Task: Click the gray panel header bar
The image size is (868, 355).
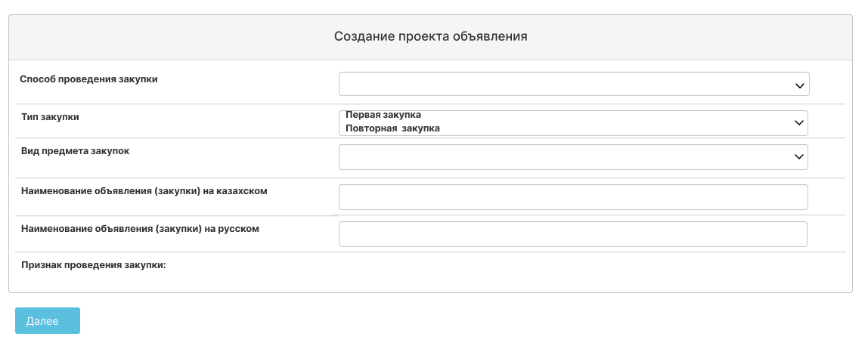Action: (x=431, y=37)
